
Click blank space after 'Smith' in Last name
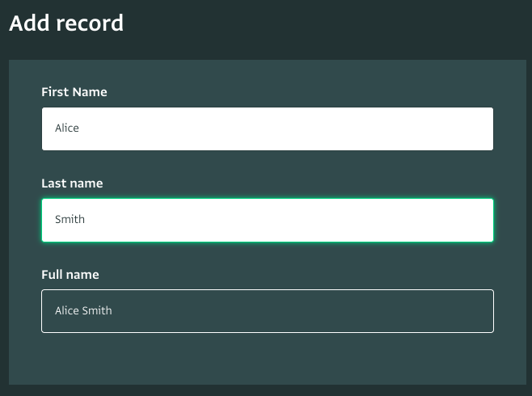pos(289,220)
